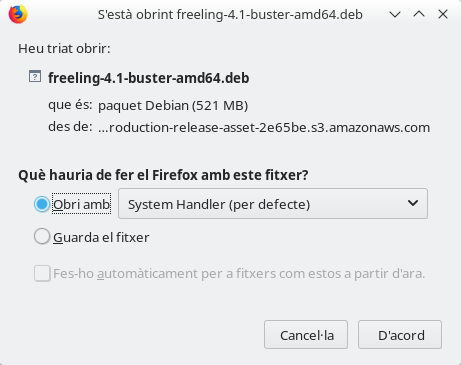
Task: Expand the application chooser arrow
Action: (413, 203)
